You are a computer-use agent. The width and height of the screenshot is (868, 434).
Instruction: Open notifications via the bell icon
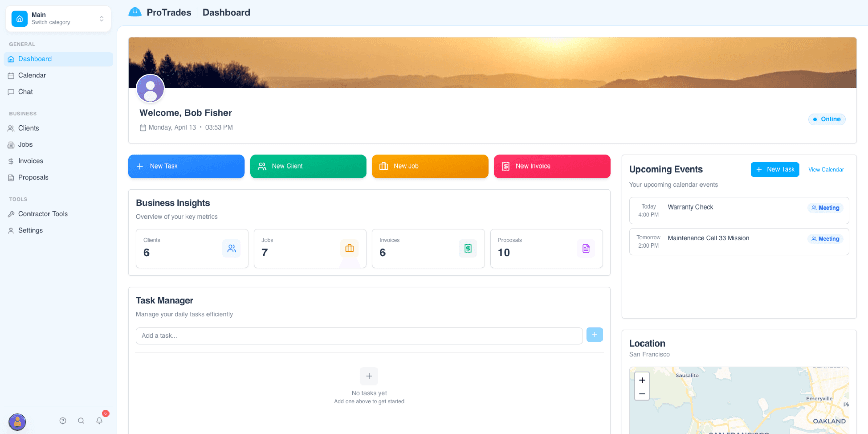click(99, 421)
